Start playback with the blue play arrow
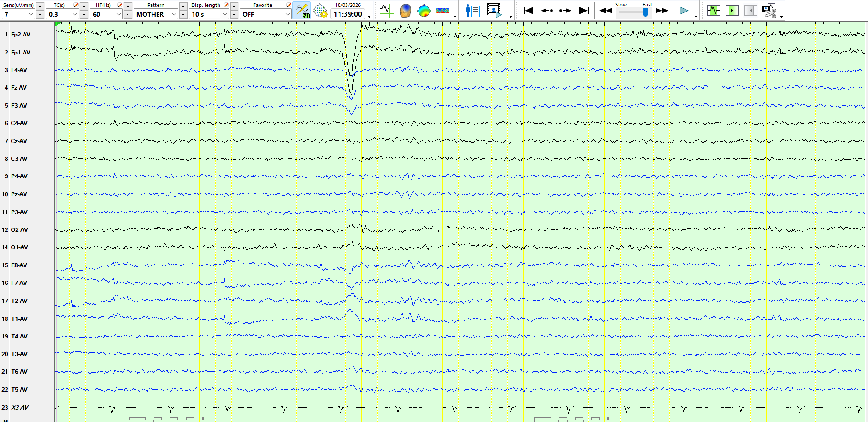The width and height of the screenshot is (868, 422). pos(684,11)
